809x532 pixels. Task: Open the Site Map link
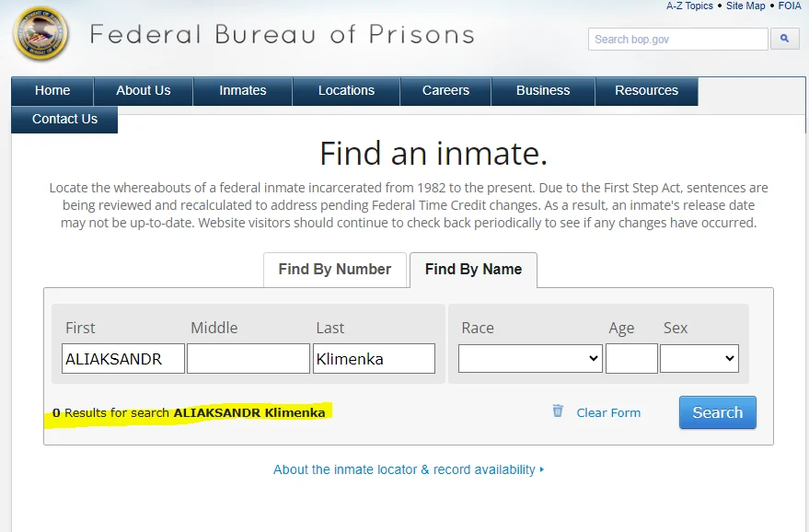point(745,6)
